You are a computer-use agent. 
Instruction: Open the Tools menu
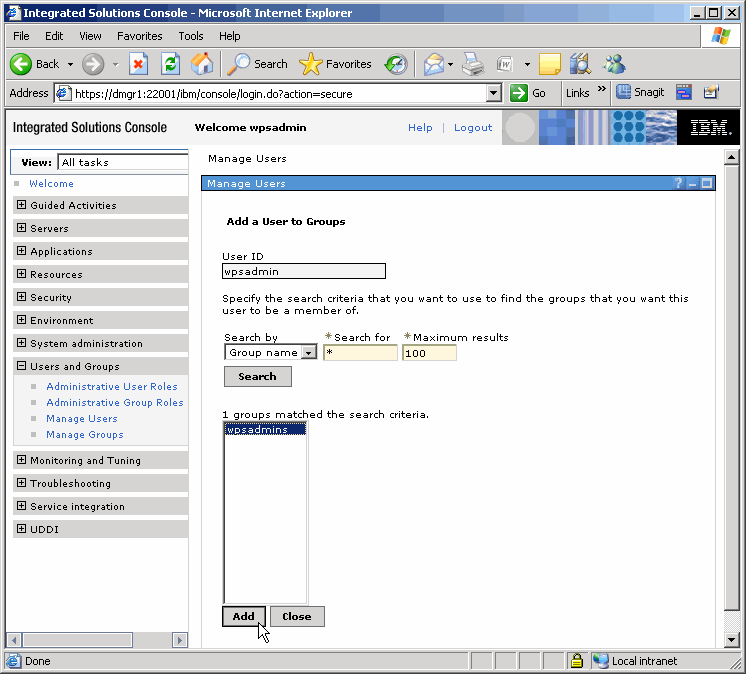pos(190,36)
